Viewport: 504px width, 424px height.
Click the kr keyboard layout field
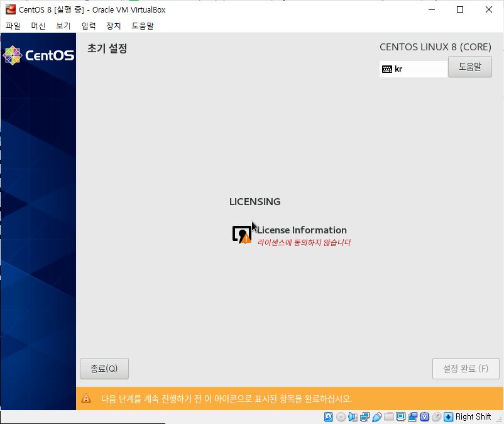coord(414,69)
